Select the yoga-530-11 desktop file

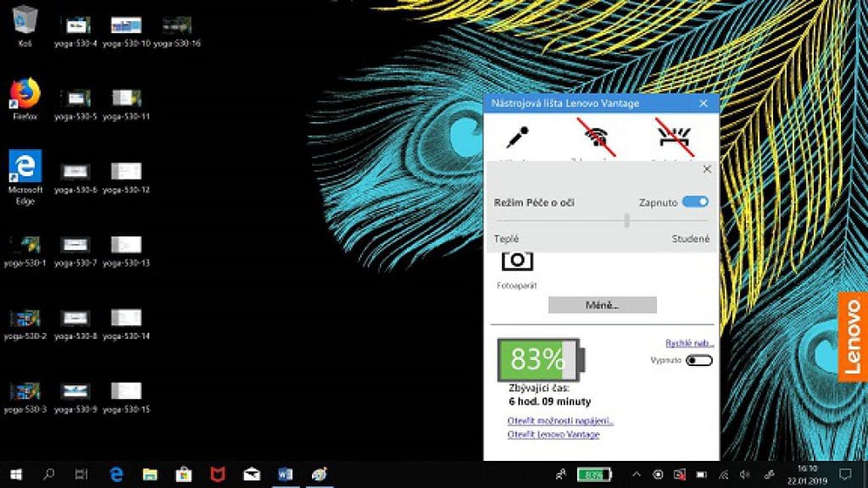pyautogui.click(x=125, y=104)
